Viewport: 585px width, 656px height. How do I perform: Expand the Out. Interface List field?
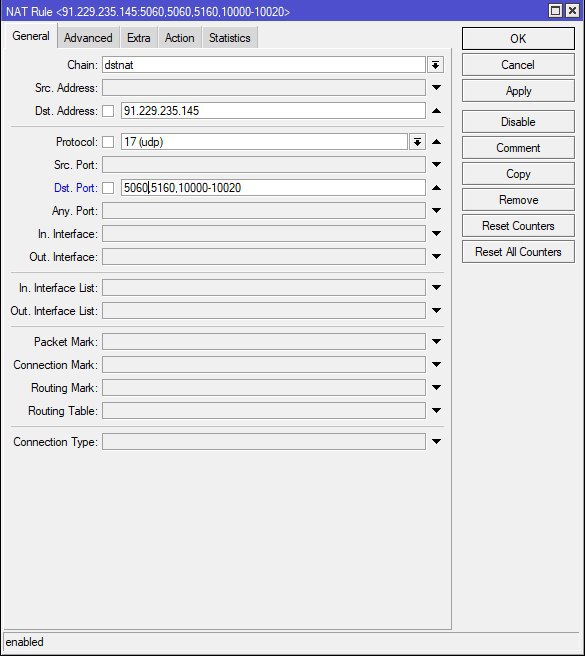[436, 310]
